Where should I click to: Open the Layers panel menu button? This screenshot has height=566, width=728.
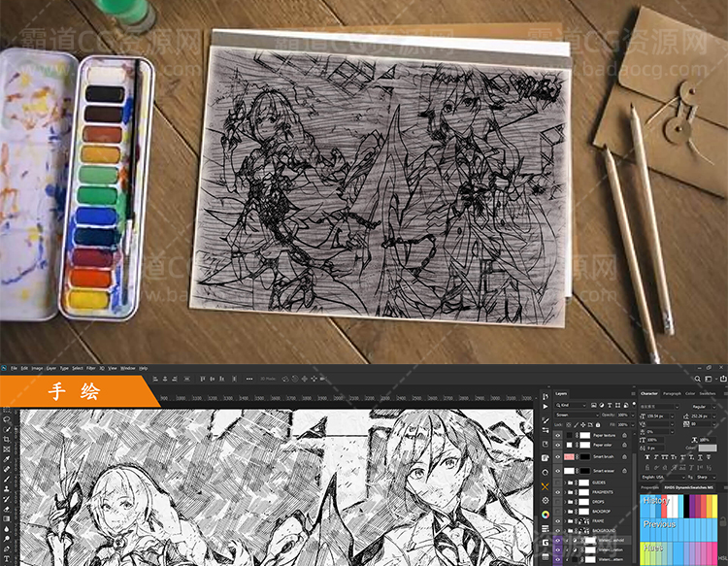[x=633, y=394]
